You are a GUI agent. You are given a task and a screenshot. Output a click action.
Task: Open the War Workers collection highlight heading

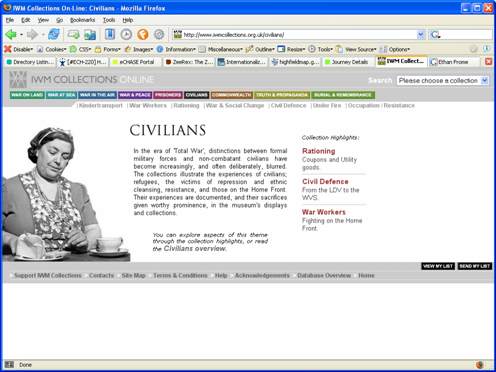(324, 212)
